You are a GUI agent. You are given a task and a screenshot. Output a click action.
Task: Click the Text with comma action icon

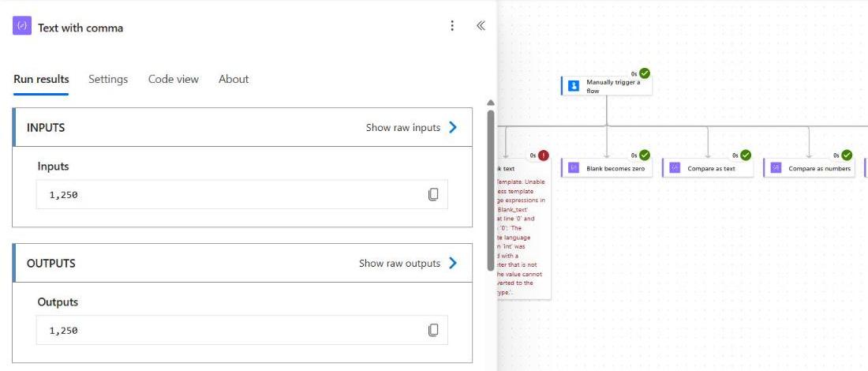[21, 25]
